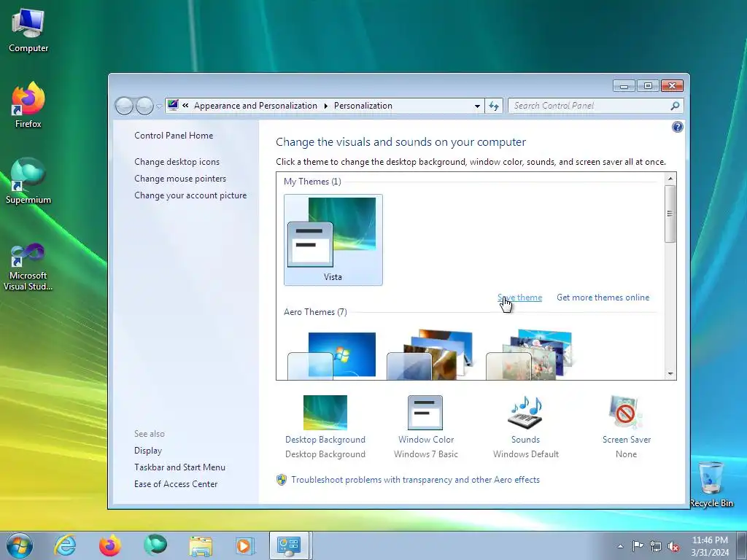The width and height of the screenshot is (747, 560).
Task: Click the Control Panel taskbar button
Action: click(290, 545)
